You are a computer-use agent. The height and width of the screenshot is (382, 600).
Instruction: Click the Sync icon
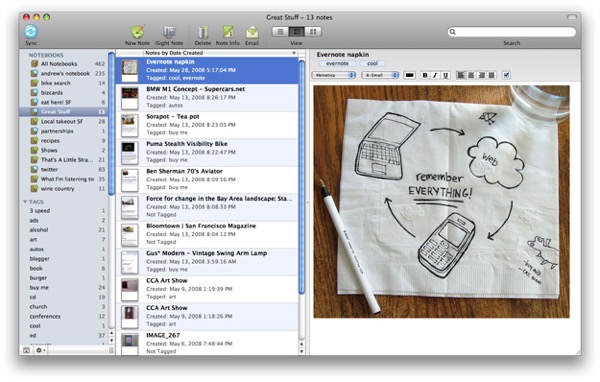(31, 31)
